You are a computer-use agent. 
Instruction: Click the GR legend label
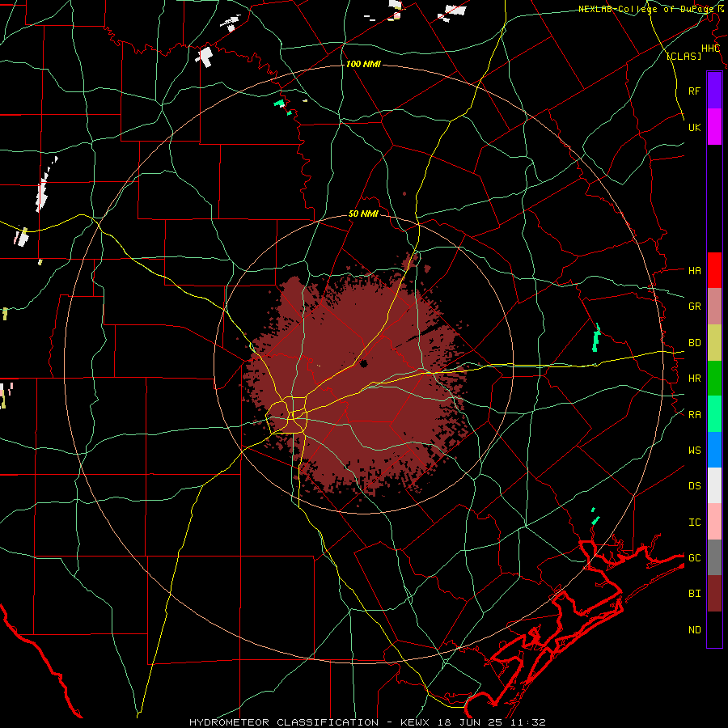694,307
